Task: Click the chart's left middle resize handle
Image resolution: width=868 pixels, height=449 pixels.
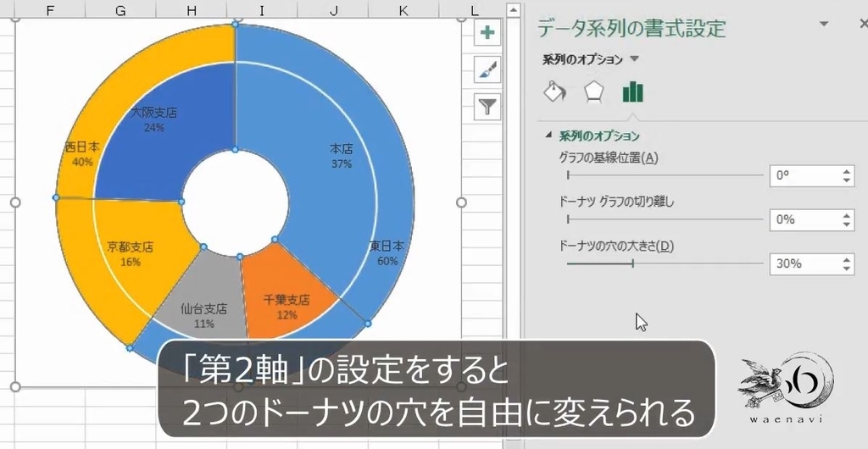Action: pos(15,202)
